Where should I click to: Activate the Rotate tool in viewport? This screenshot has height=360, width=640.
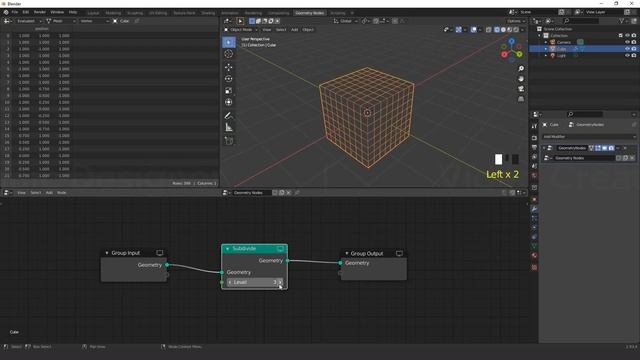[x=229, y=79]
